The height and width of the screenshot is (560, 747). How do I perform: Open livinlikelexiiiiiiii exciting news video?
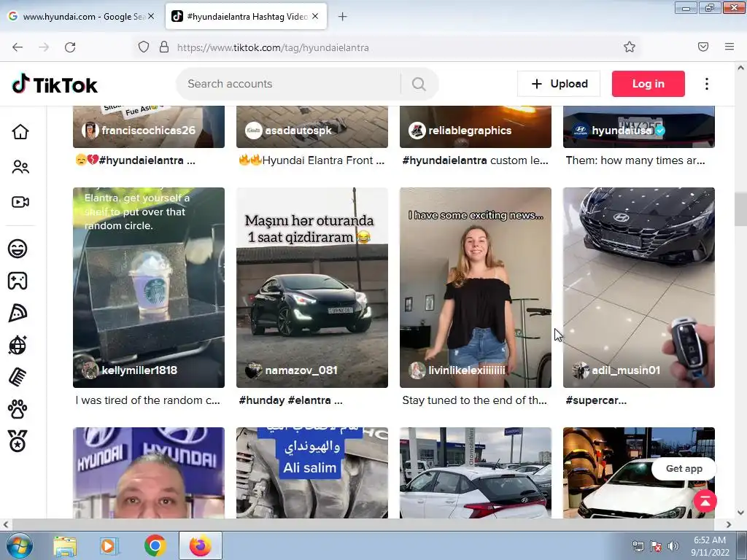click(x=476, y=287)
